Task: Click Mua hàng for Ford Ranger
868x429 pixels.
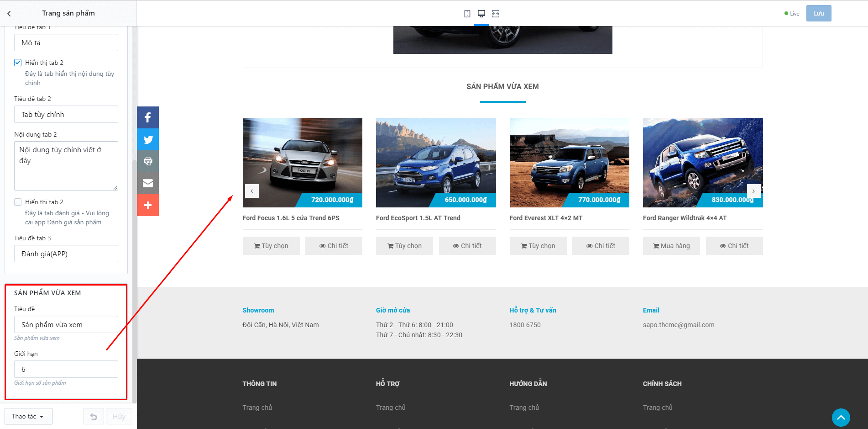Action: pos(671,246)
